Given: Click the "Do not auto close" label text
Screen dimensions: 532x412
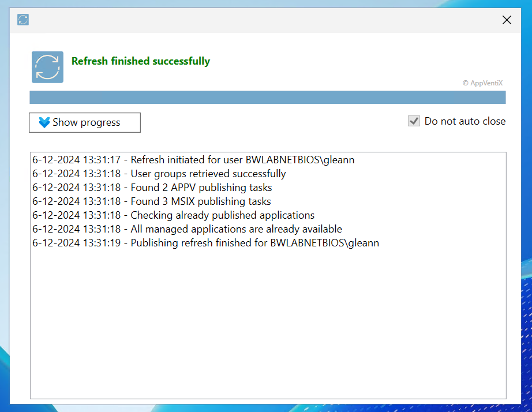Looking at the screenshot, I should click(464, 121).
